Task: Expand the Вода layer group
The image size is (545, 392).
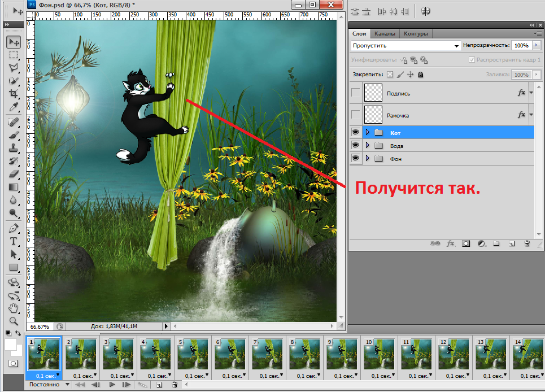Action: (x=368, y=146)
